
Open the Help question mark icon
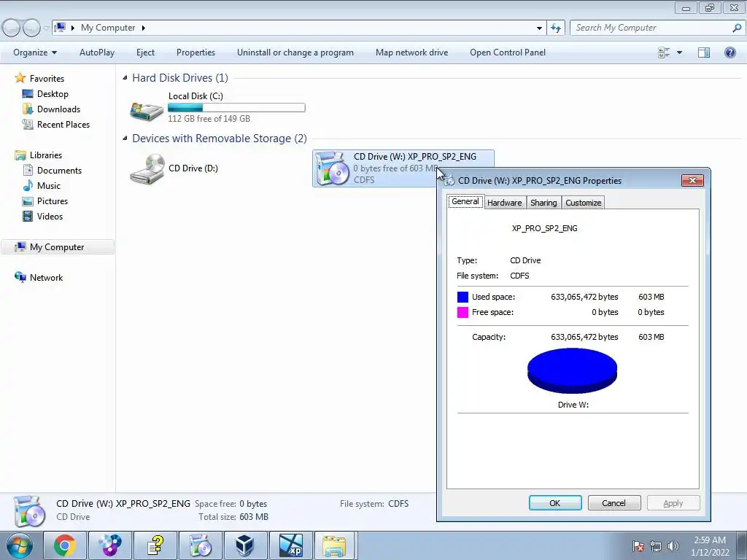click(729, 52)
